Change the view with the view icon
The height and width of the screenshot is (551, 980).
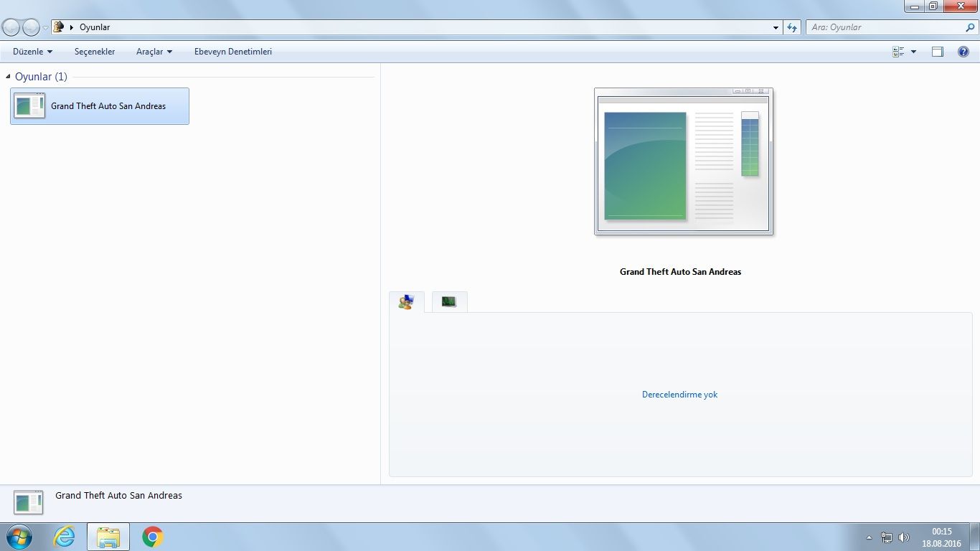click(898, 52)
